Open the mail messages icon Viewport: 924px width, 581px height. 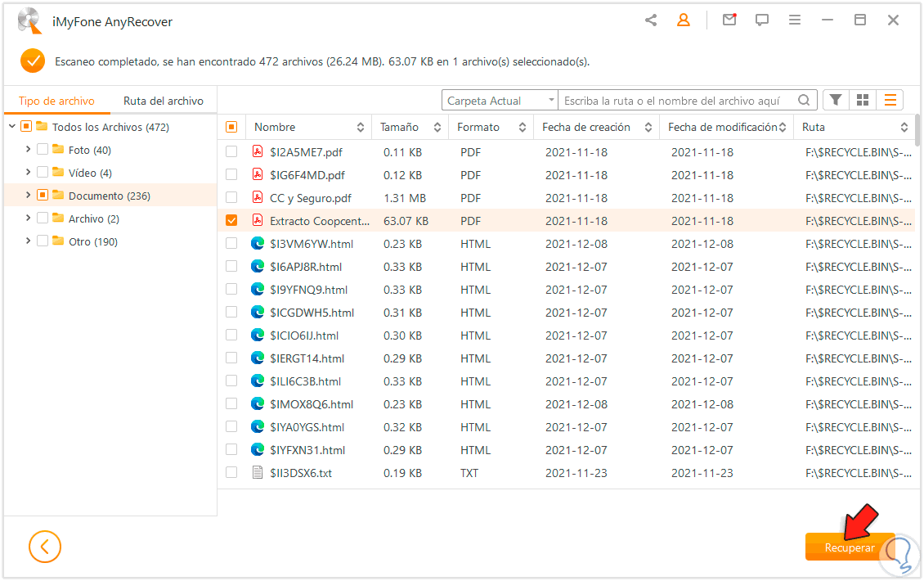729,20
